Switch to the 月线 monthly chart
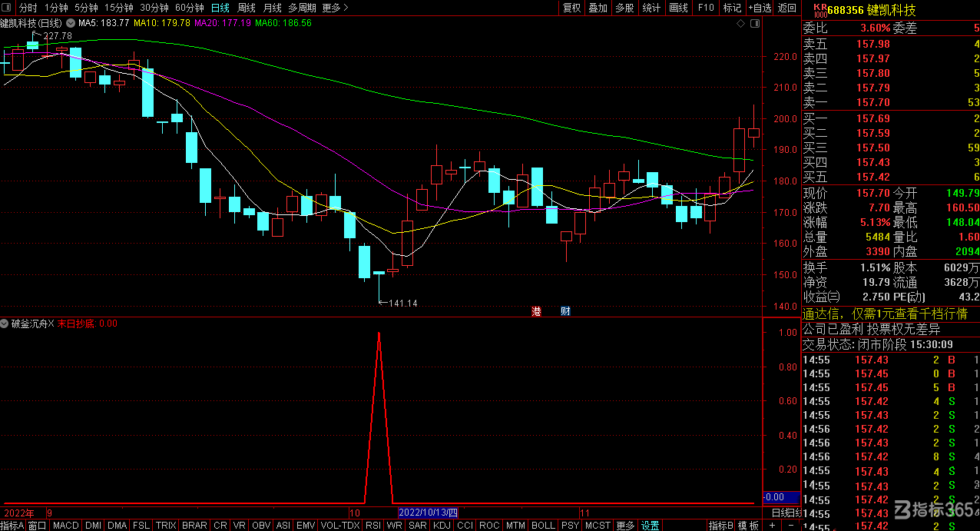Screen dimensions: 980x531 [x=273, y=8]
